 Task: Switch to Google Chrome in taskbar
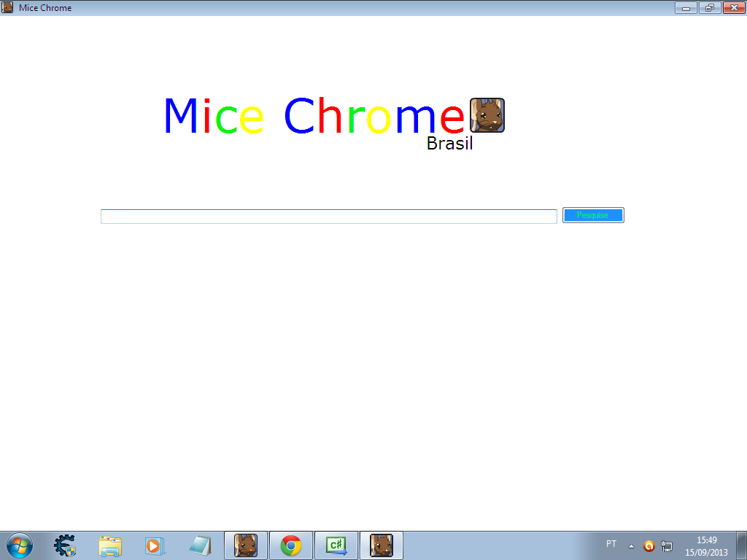click(291, 545)
